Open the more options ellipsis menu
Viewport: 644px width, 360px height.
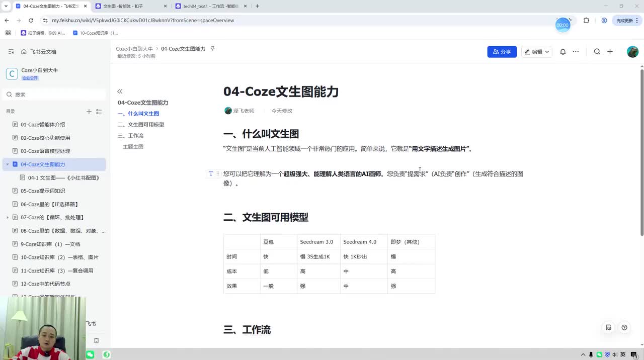tap(576, 52)
